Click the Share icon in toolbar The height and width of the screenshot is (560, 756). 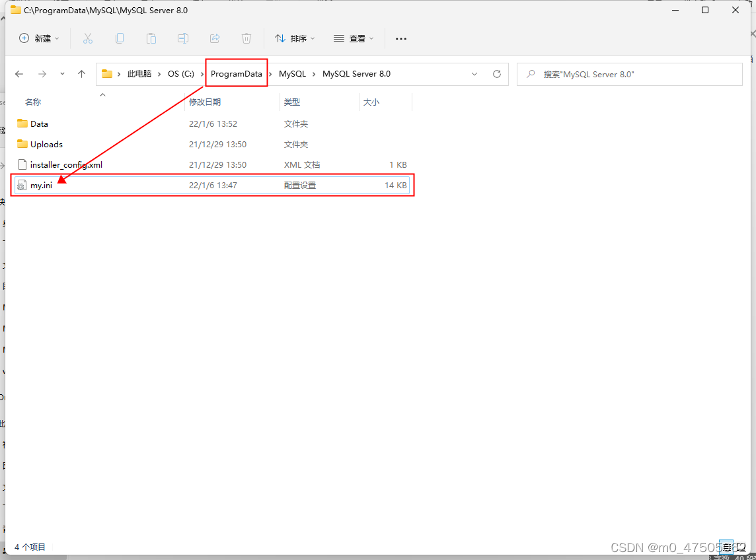pos(215,38)
